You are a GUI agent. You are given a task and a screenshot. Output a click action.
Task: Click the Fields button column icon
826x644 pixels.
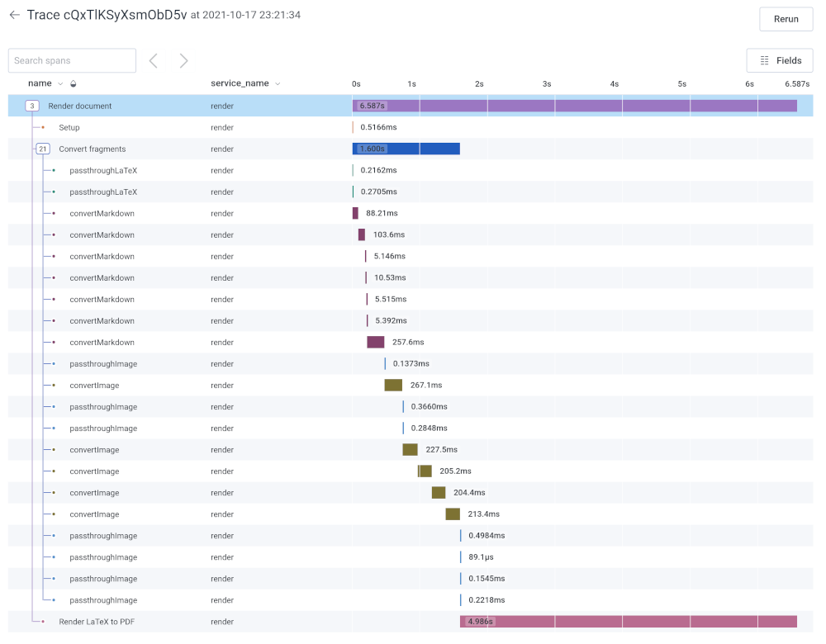click(x=764, y=60)
